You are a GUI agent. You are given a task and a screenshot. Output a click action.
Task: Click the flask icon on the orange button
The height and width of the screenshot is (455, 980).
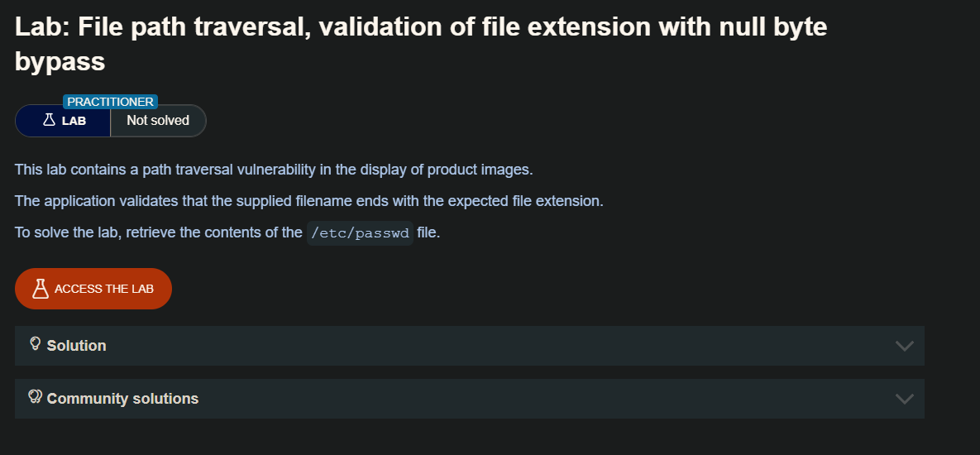(x=41, y=289)
